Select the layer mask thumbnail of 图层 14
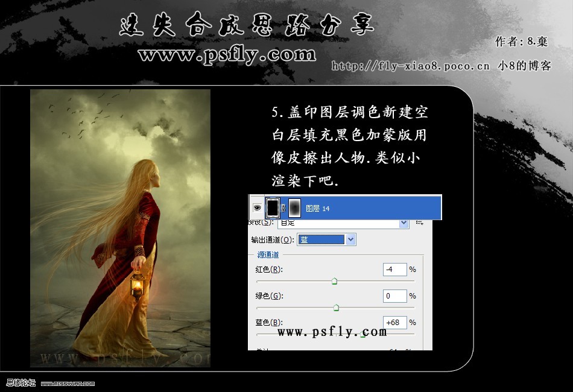The height and width of the screenshot is (392, 573). (294, 208)
